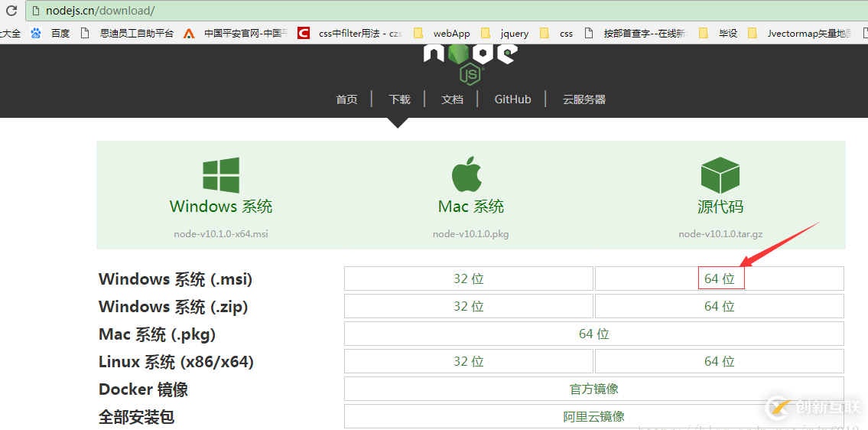This screenshot has width=868, height=430.
Task: Open the 中国平安官网 bookmark
Action: point(236,33)
